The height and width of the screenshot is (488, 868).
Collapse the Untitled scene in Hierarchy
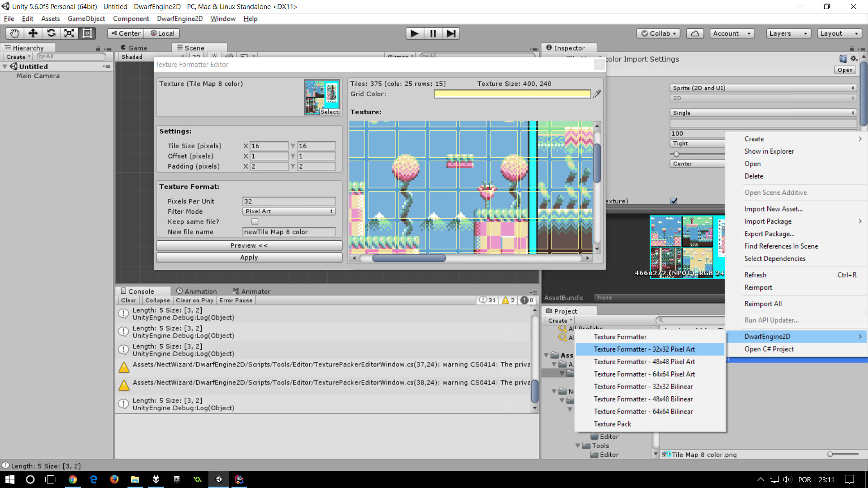(5, 66)
